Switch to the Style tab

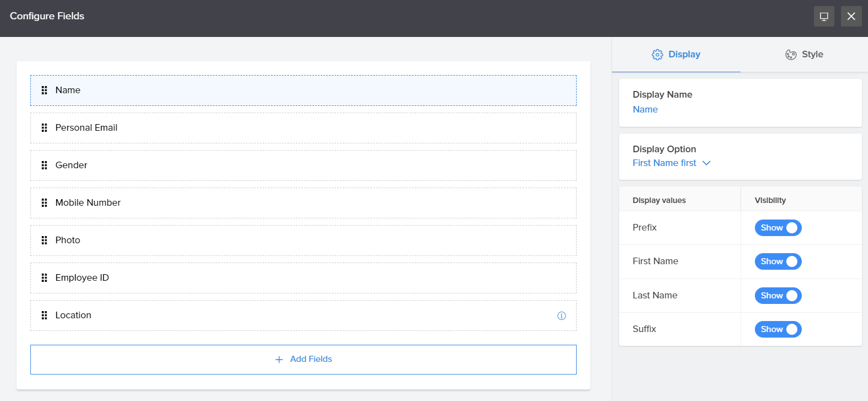(804, 55)
